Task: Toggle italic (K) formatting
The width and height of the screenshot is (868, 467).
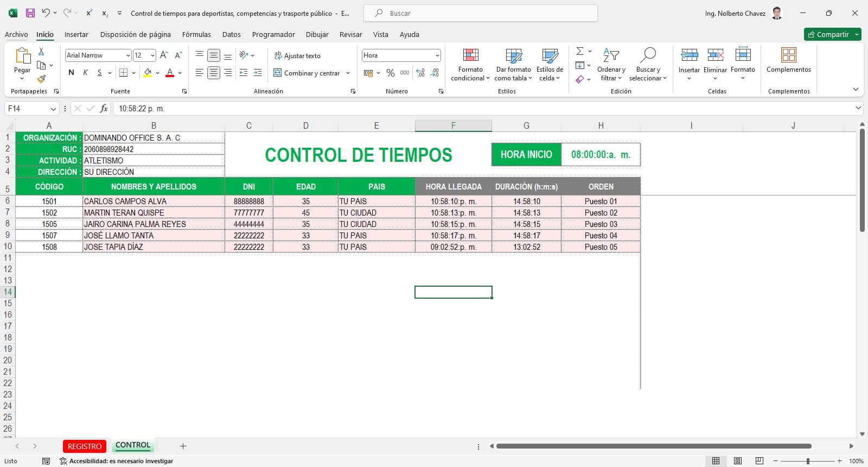Action: (85, 73)
